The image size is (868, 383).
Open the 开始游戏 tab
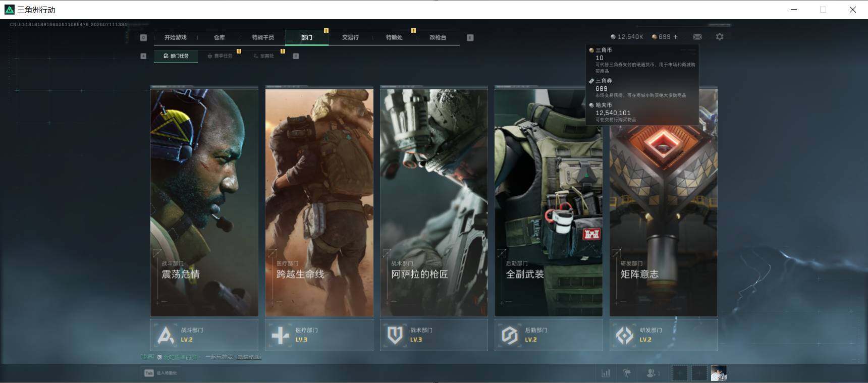tap(176, 37)
